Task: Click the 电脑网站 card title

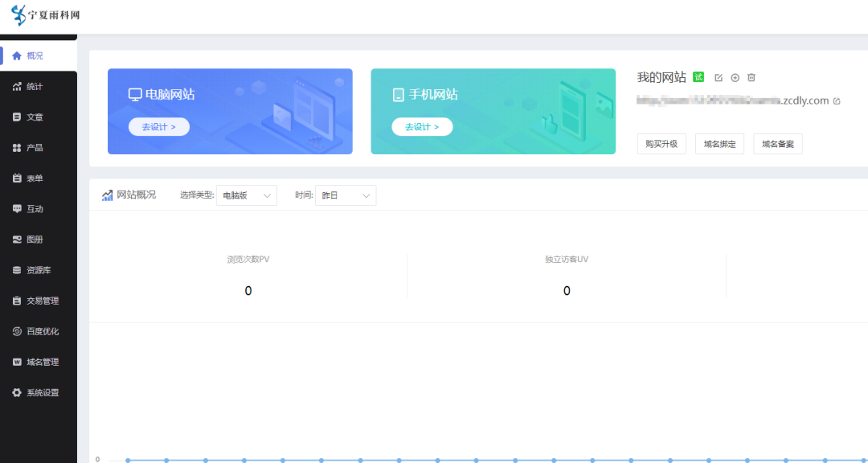Action: (170, 95)
